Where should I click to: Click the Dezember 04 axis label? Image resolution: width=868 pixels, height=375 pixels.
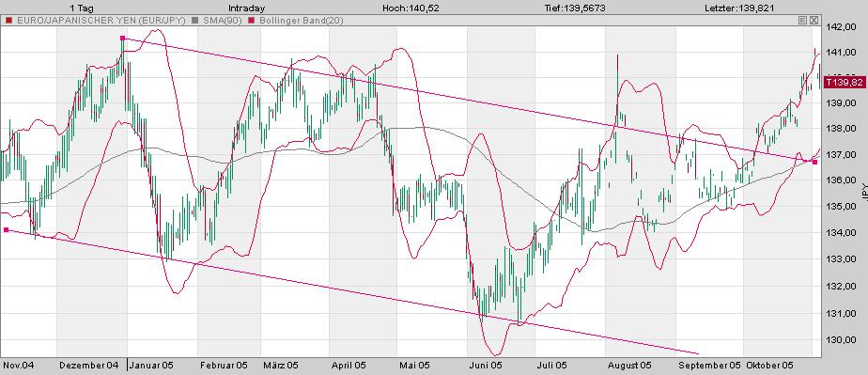(88, 366)
